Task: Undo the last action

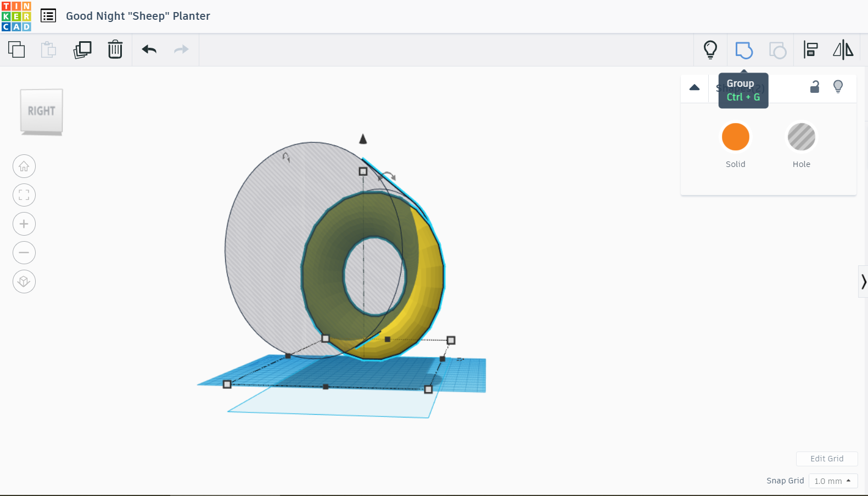Action: 149,49
